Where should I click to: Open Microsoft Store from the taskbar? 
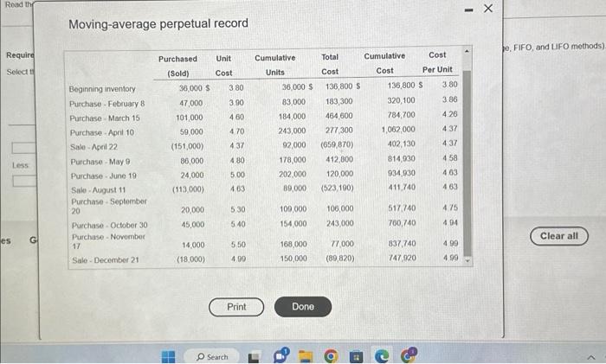tap(356, 357)
